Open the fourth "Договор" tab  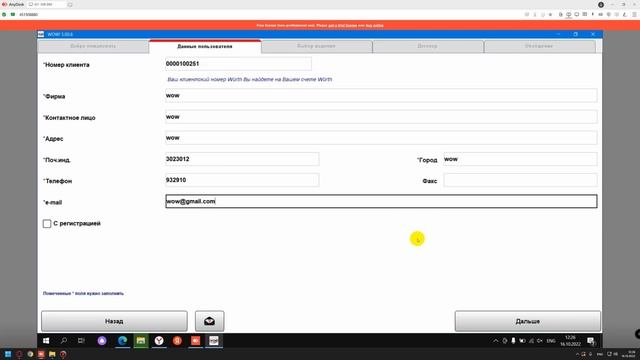427,46
